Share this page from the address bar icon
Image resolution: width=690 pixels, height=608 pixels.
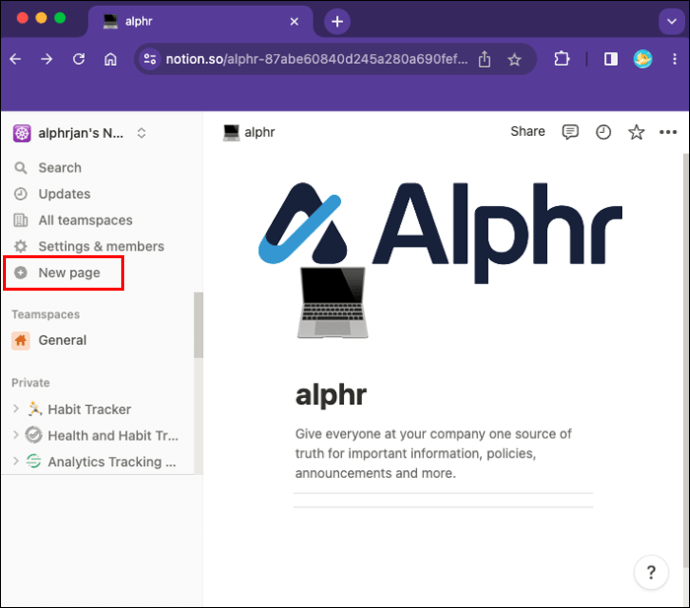tap(484, 59)
